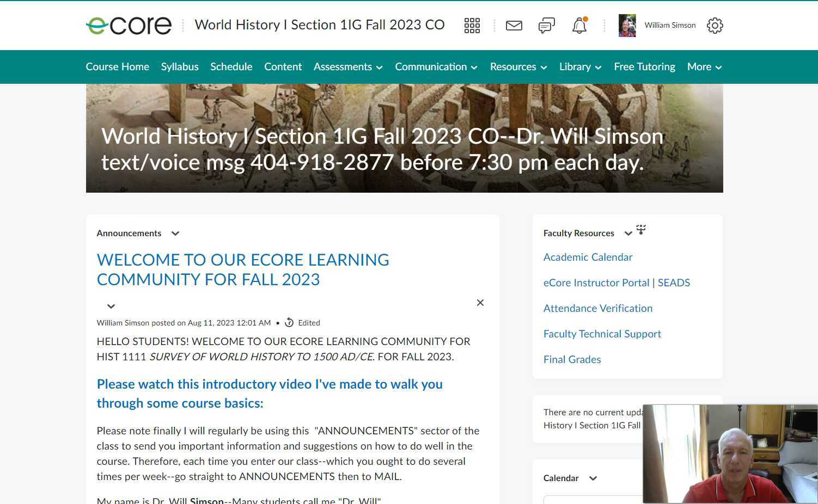Expand the Calendar widget dropdown

click(593, 478)
